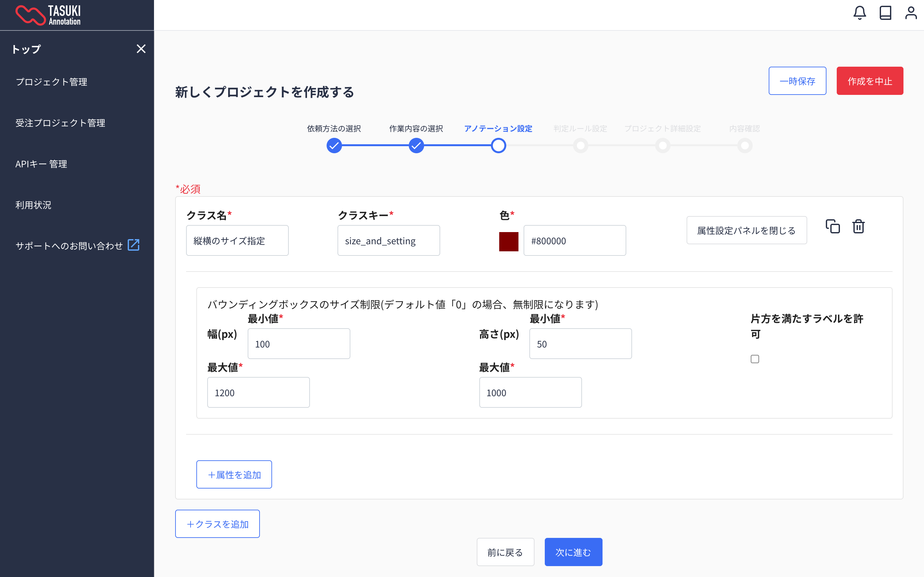Click the 次に進む button
The image size is (924, 577).
(573, 552)
